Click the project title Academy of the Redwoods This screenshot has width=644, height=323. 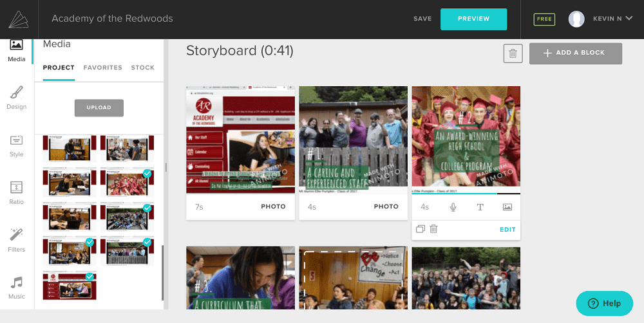[112, 19]
